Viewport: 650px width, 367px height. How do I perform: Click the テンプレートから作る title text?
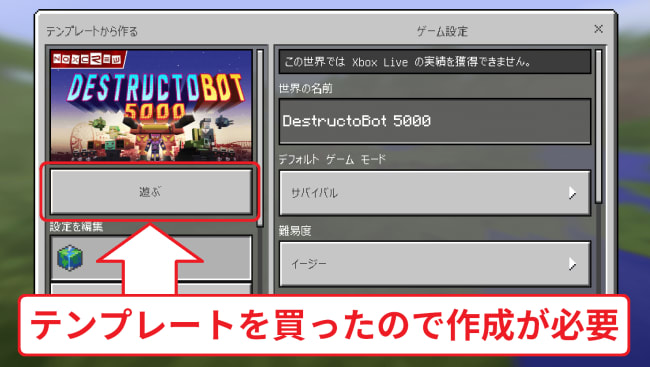(92, 32)
